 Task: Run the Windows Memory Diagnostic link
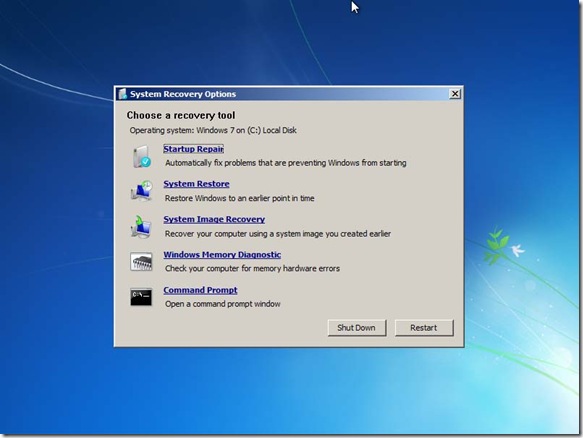click(222, 255)
